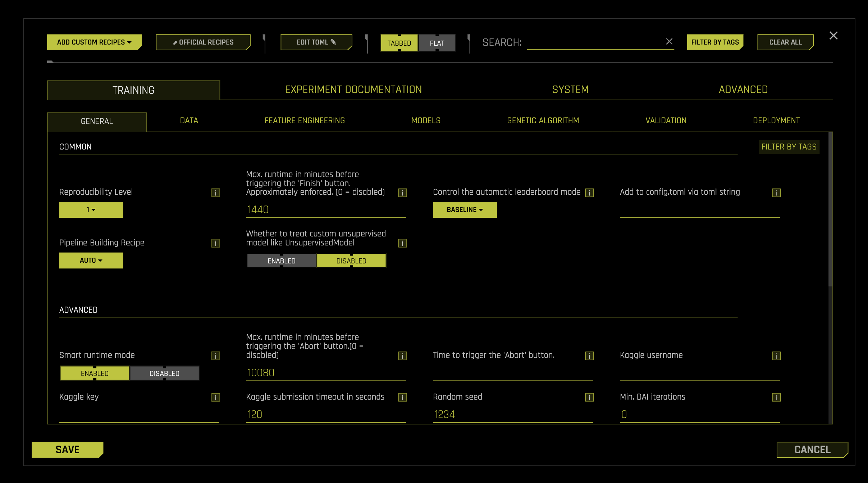Screen dimensions: 868x483
Task: Click the info icon next to Min. DAI iterations
Action: pyautogui.click(x=776, y=397)
